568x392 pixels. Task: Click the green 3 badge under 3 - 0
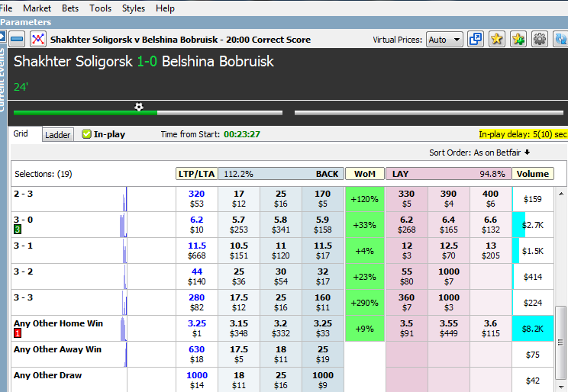pyautogui.click(x=18, y=229)
